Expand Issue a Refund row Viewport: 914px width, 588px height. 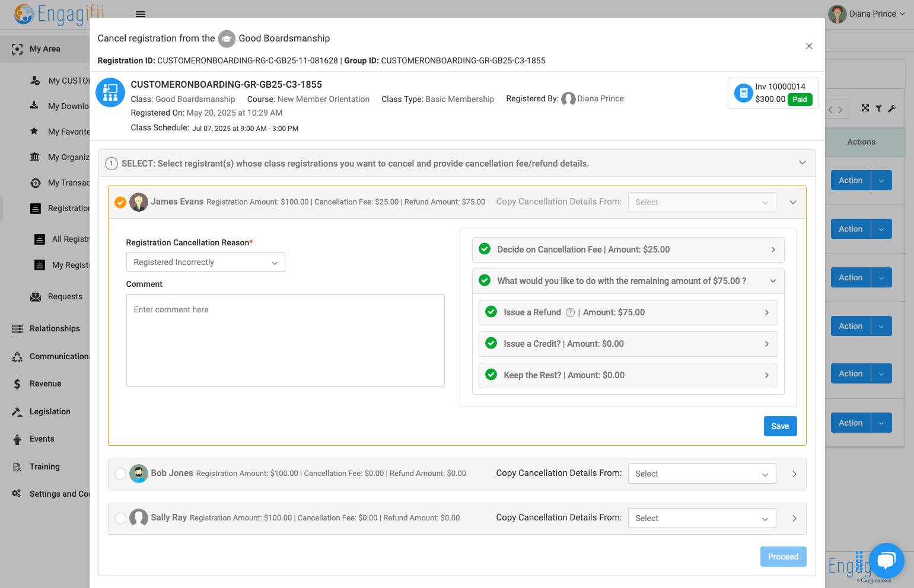(628, 312)
